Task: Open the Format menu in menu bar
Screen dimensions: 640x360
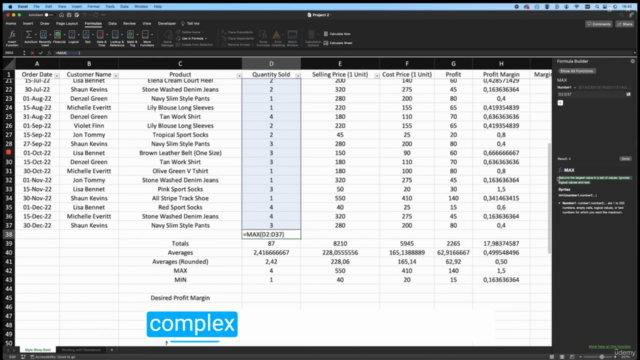Action: coord(93,7)
